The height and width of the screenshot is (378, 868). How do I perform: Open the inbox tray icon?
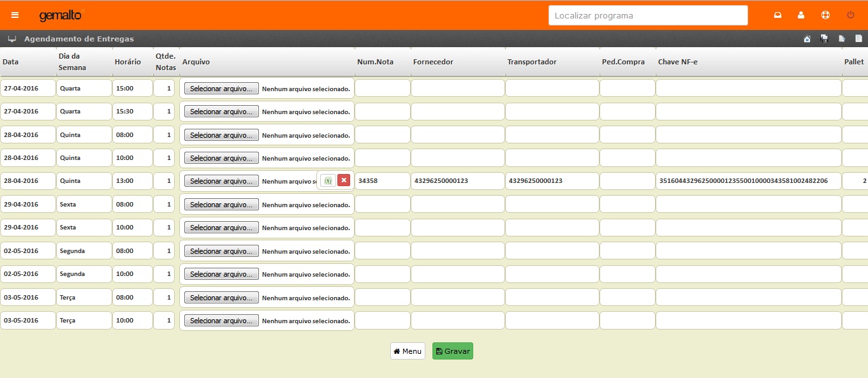(777, 15)
